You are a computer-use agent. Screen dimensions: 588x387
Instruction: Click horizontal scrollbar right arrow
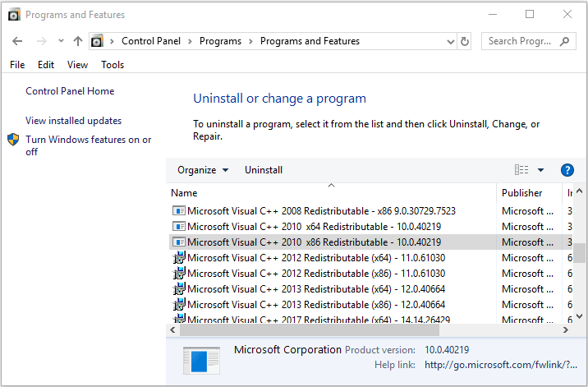pos(566,330)
